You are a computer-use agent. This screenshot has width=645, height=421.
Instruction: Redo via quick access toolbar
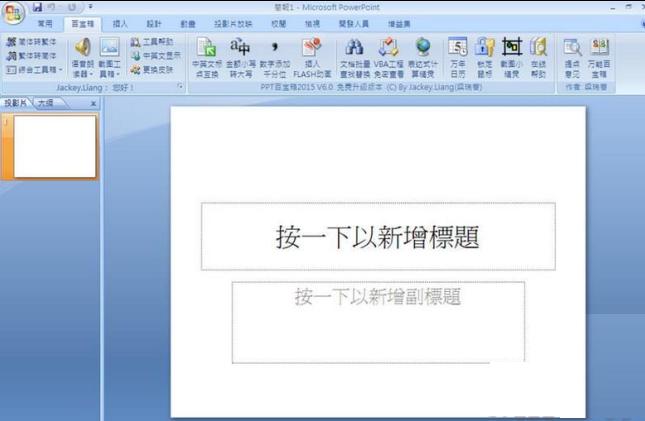point(71,7)
